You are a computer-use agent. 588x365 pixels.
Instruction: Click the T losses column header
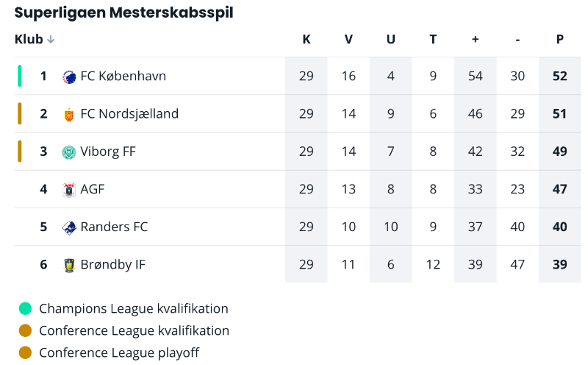(x=433, y=40)
